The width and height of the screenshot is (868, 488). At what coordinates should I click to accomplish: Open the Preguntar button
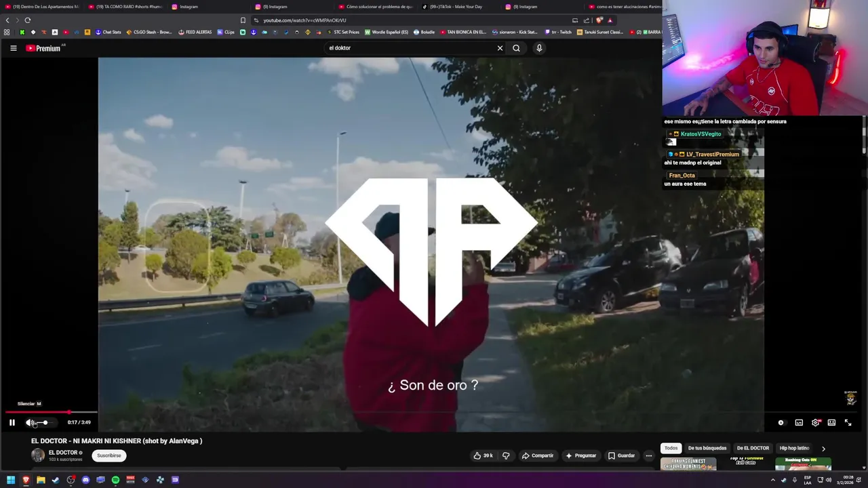(x=581, y=455)
